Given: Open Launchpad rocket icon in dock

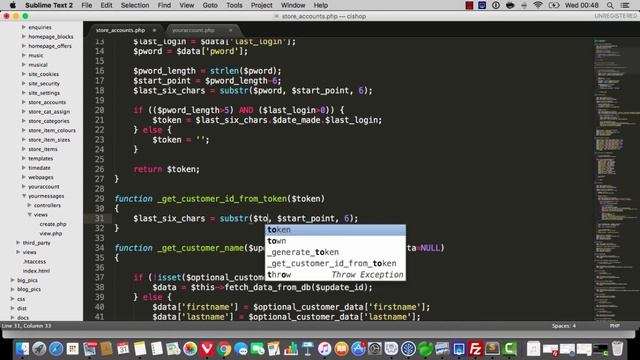Looking at the screenshot, I should tap(39, 349).
